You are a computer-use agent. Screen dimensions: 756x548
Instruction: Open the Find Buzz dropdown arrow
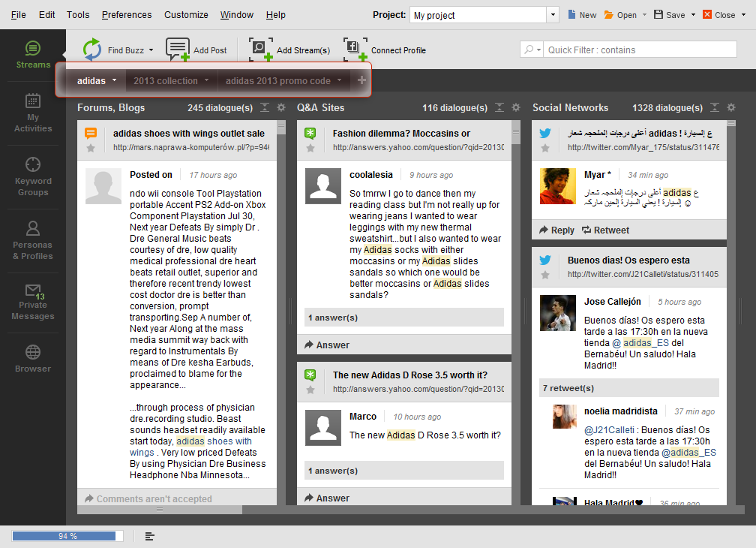(x=151, y=50)
